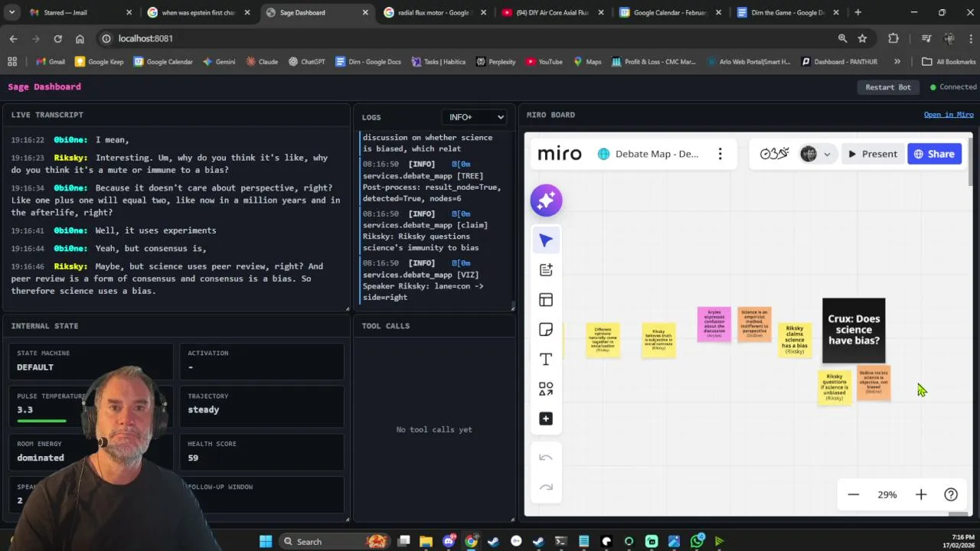Open the Chrome apps grid shortcut
Screen dimensions: 980x551
click(x=12, y=61)
